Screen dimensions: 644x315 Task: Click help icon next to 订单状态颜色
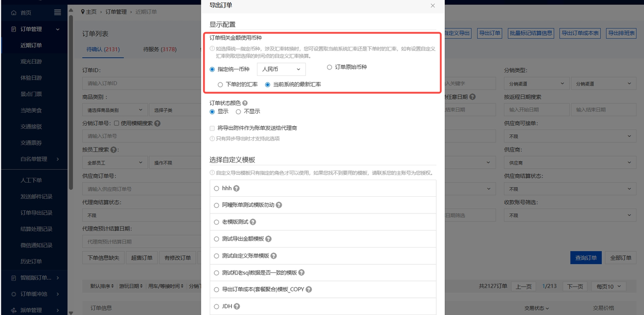pyautogui.click(x=245, y=103)
